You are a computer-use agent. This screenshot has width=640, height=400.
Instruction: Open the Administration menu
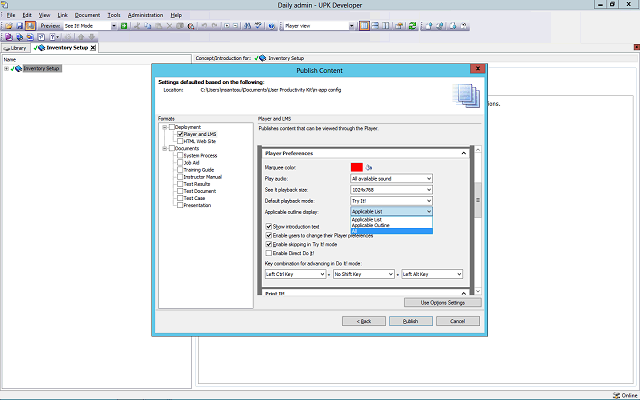coord(145,15)
